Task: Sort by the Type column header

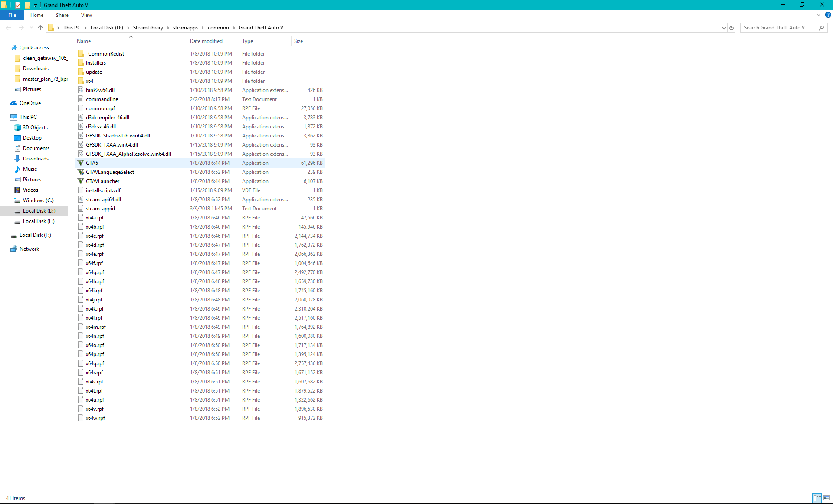Action: (x=266, y=41)
